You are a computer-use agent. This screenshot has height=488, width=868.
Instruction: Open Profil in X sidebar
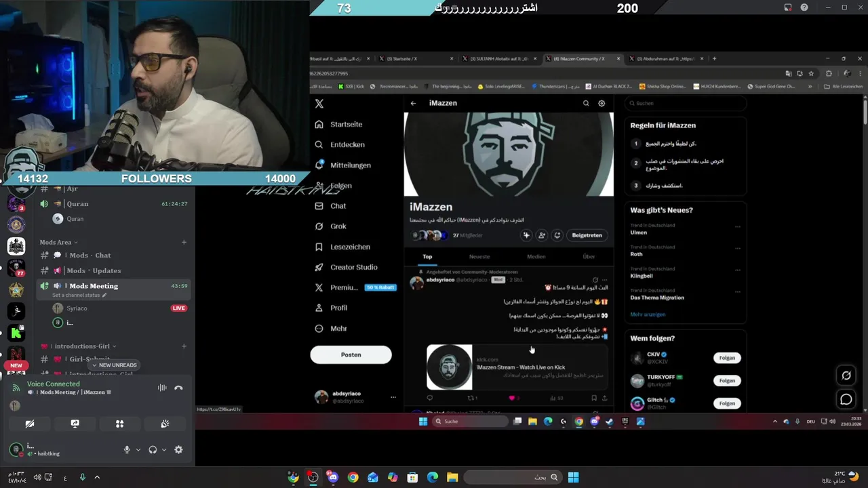(332, 308)
